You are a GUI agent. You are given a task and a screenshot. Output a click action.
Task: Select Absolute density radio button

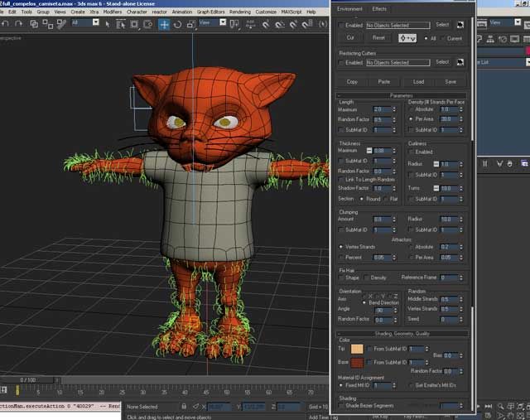[412, 109]
